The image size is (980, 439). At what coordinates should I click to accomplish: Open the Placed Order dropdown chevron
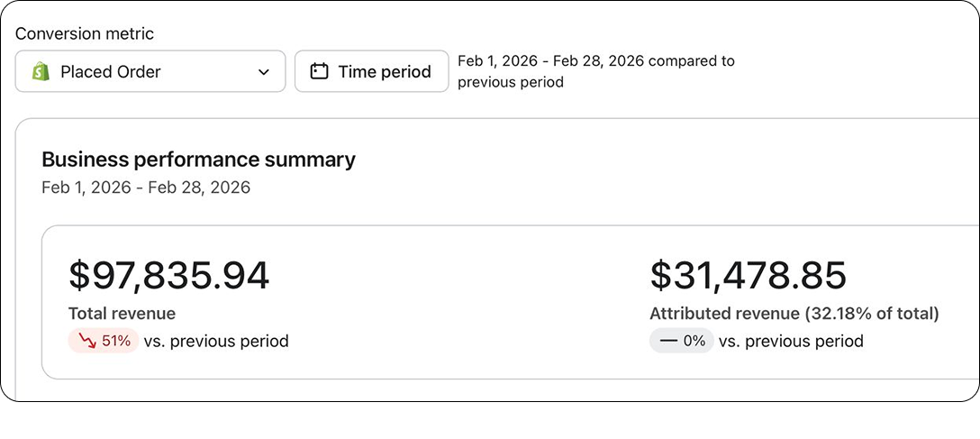(x=264, y=72)
